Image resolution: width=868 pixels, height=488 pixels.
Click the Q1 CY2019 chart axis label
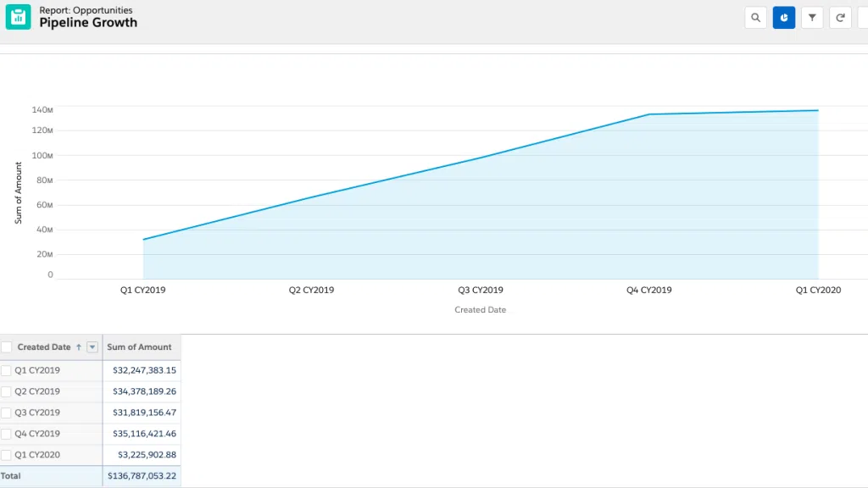(142, 290)
